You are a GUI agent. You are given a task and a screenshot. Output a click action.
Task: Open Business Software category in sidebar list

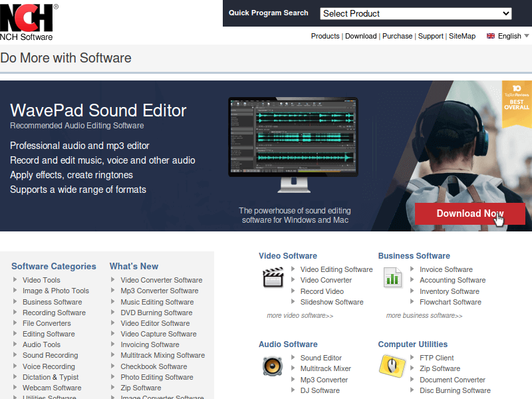tap(53, 302)
